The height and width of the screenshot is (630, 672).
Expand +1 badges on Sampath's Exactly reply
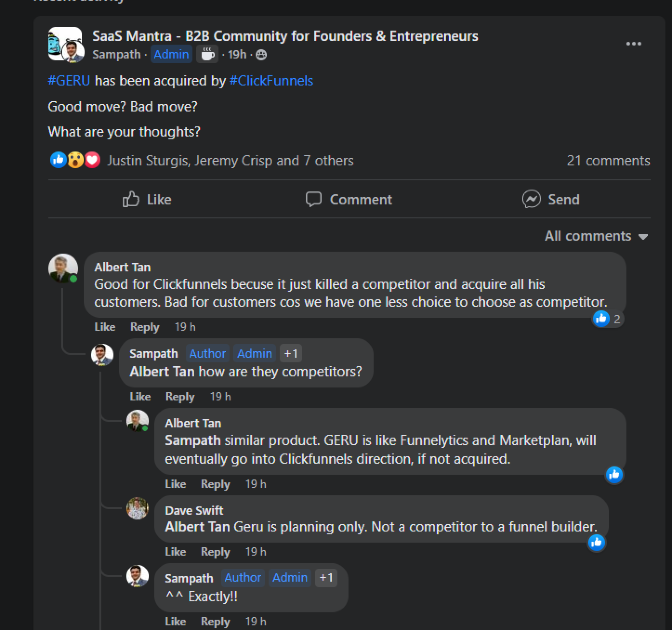[326, 578]
